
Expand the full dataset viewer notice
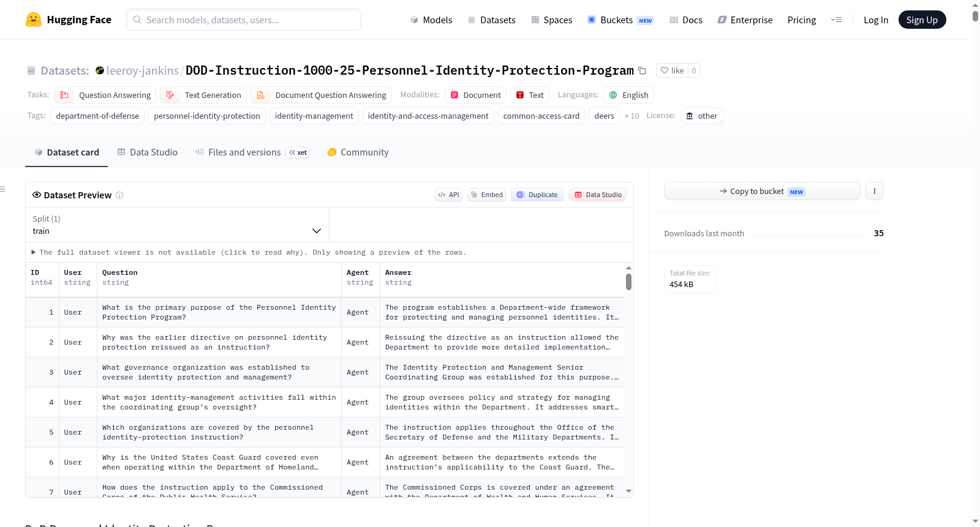coord(249,252)
